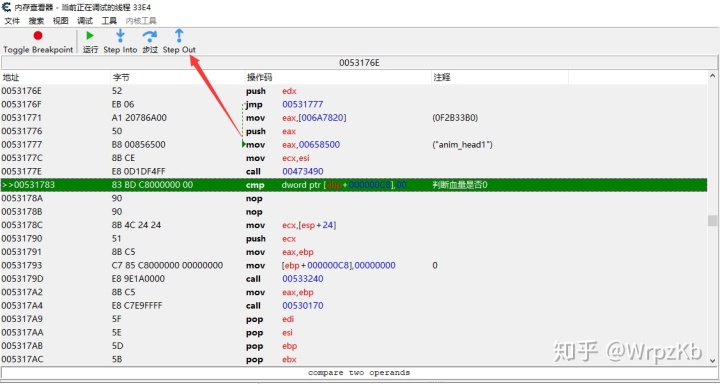This screenshot has width=720, height=384.
Task: Click the scrollbar up arrow
Action: tap(712, 76)
